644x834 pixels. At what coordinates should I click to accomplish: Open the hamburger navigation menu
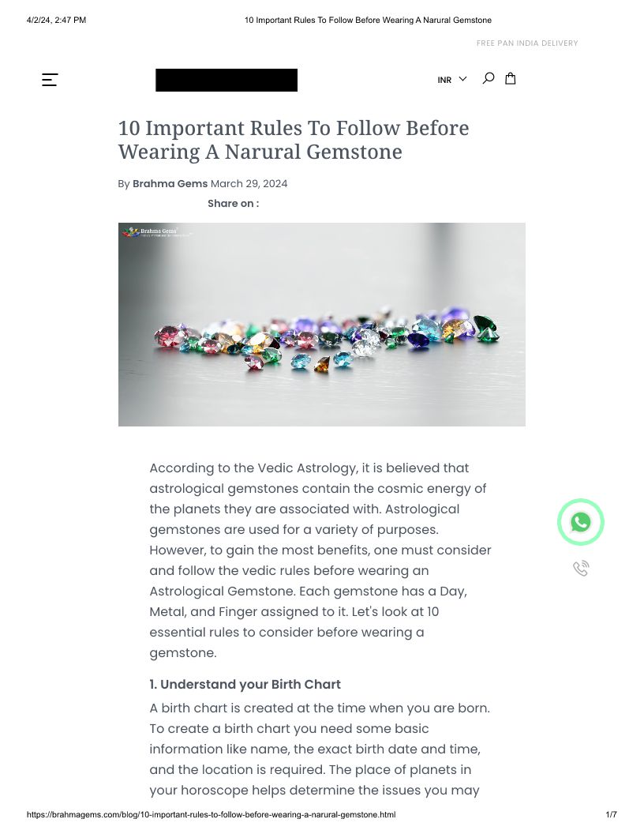point(50,80)
